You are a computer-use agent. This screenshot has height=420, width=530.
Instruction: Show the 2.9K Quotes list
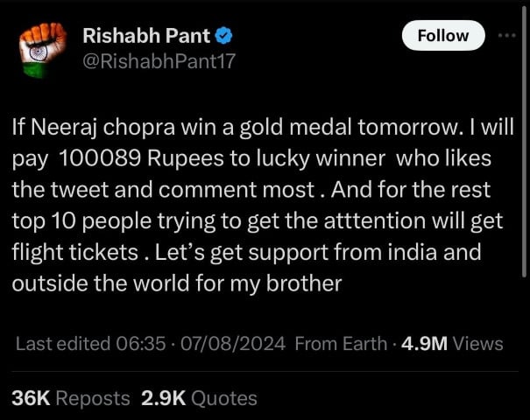click(x=199, y=398)
